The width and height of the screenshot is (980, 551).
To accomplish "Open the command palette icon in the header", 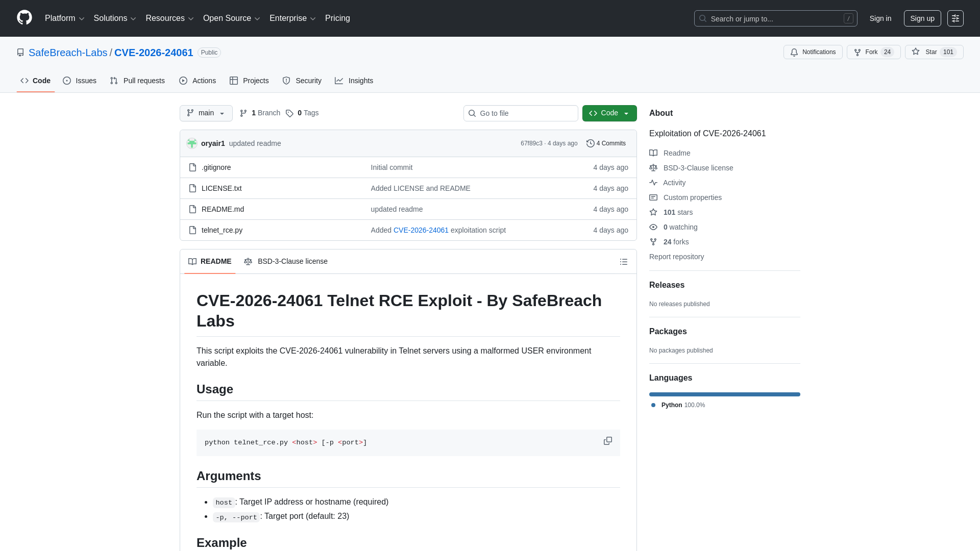I will (955, 18).
